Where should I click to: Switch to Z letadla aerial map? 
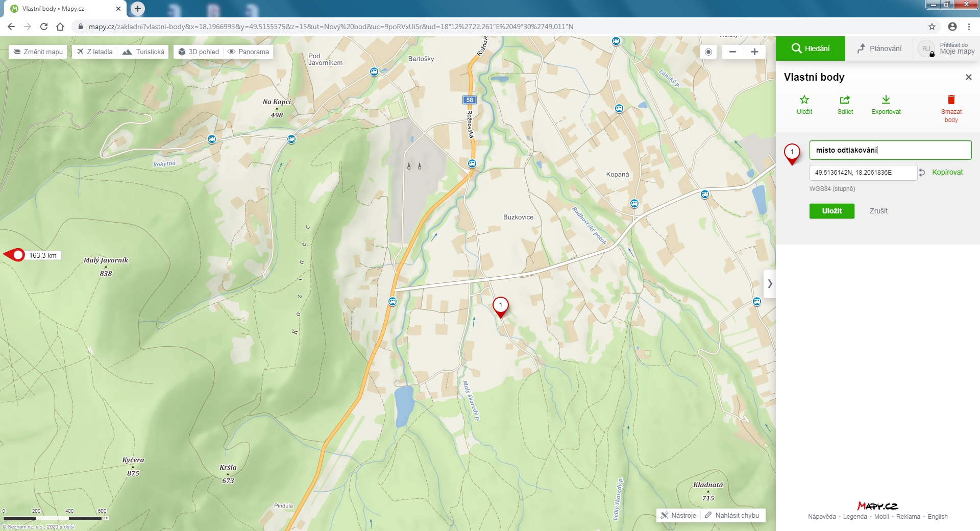pos(95,52)
